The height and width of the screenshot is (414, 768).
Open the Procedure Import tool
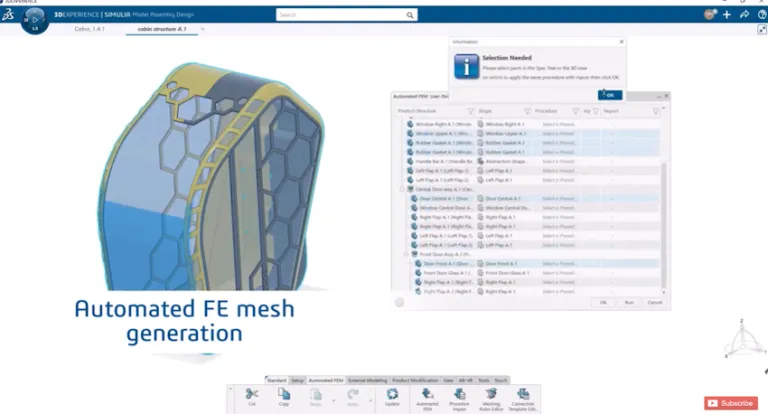pyautogui.click(x=459, y=399)
